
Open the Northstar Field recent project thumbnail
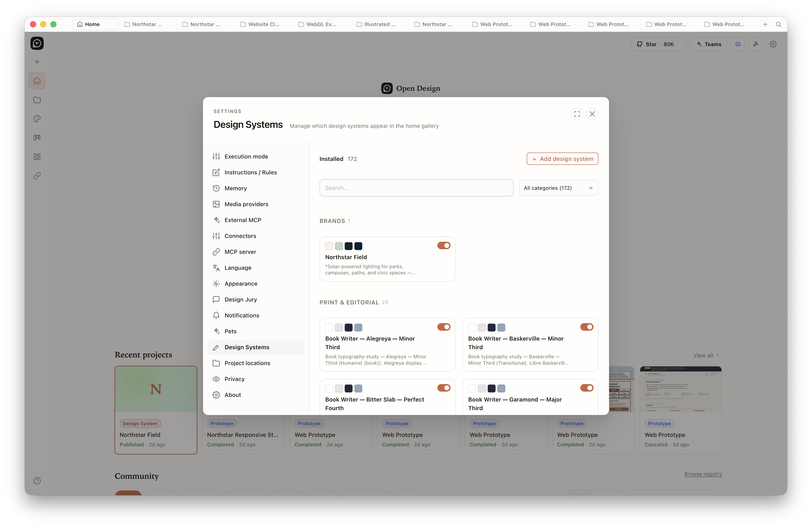coord(156,389)
